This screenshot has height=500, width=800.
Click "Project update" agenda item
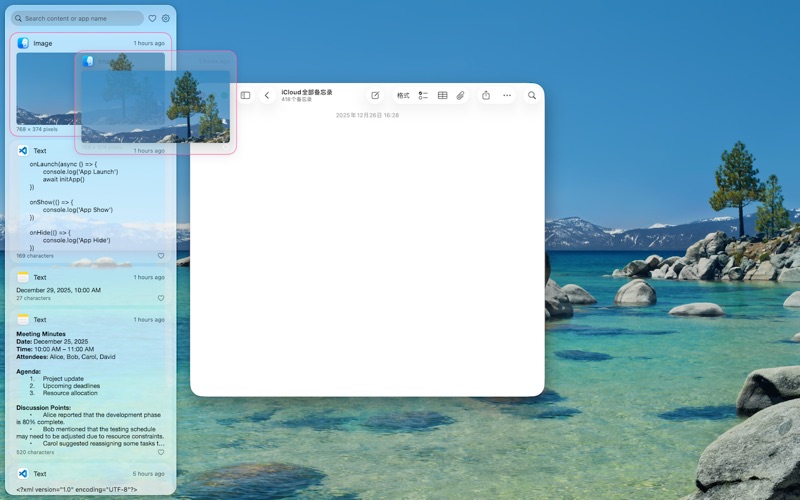coord(63,379)
